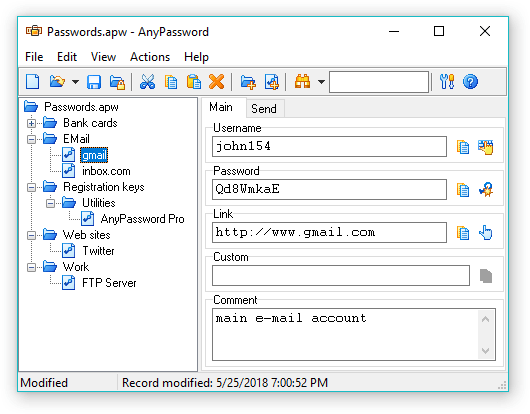The height and width of the screenshot is (414, 530).
Task: Generate a password with the star icon
Action: [486, 190]
